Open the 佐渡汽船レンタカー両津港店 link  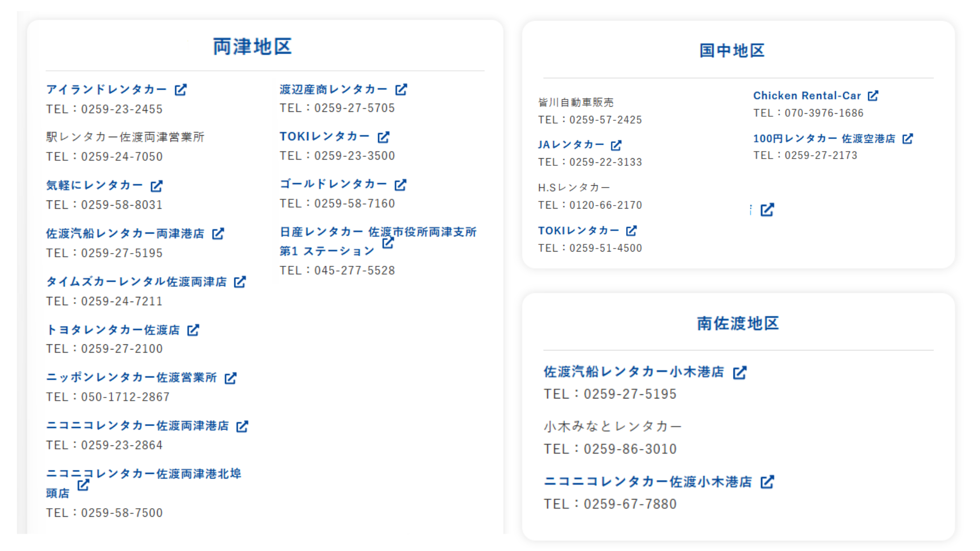125,234
